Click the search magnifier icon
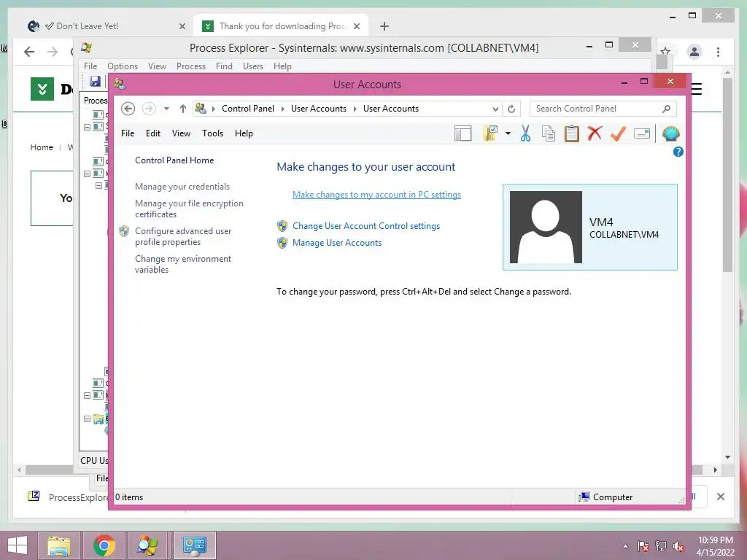 click(667, 109)
